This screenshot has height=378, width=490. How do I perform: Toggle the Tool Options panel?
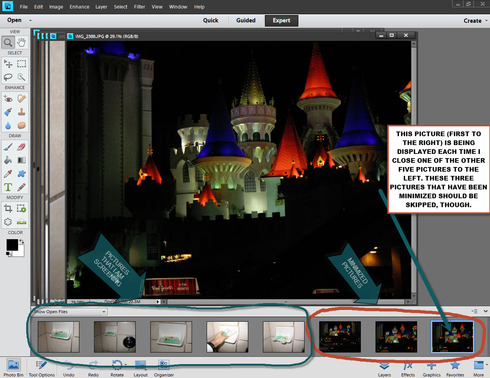(41, 368)
